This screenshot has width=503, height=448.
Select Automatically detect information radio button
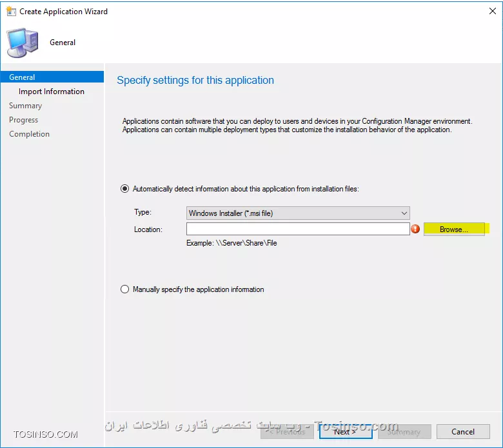click(x=124, y=189)
